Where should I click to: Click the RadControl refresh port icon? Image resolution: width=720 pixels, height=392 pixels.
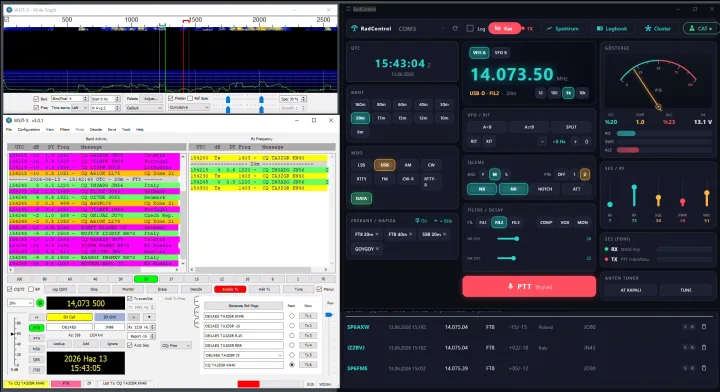pyautogui.click(x=455, y=28)
